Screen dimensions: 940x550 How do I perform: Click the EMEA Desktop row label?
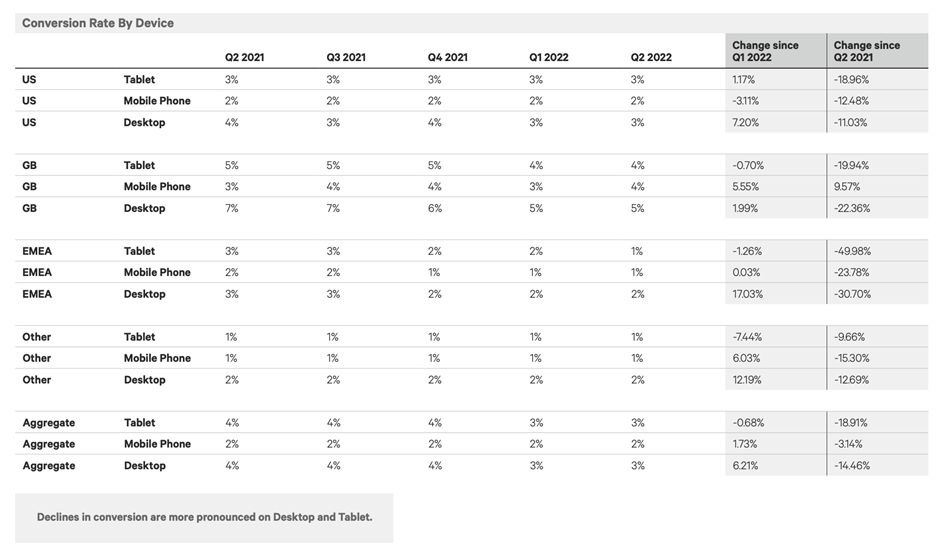coord(144,294)
